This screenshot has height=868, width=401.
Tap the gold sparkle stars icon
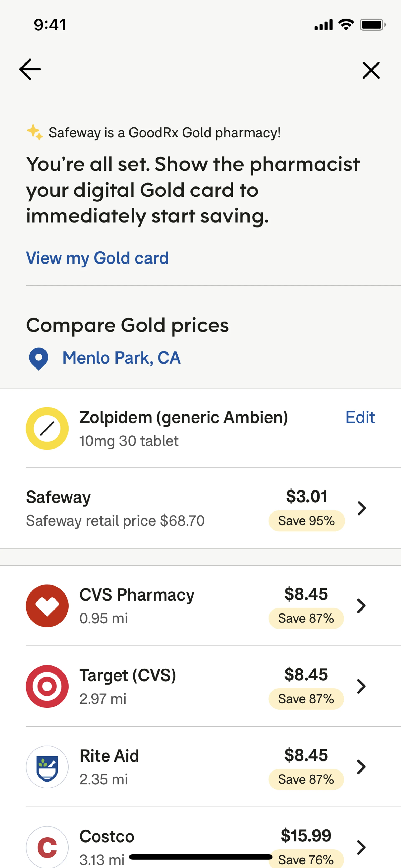click(35, 132)
